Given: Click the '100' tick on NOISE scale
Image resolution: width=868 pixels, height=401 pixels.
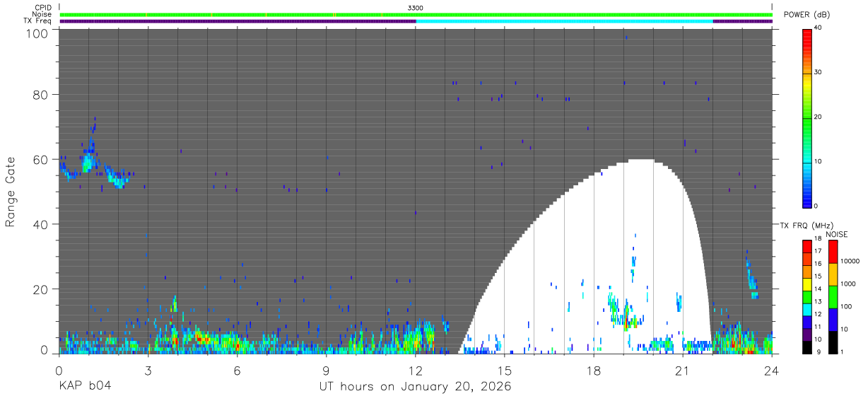Looking at the screenshot, I should click(x=847, y=306).
